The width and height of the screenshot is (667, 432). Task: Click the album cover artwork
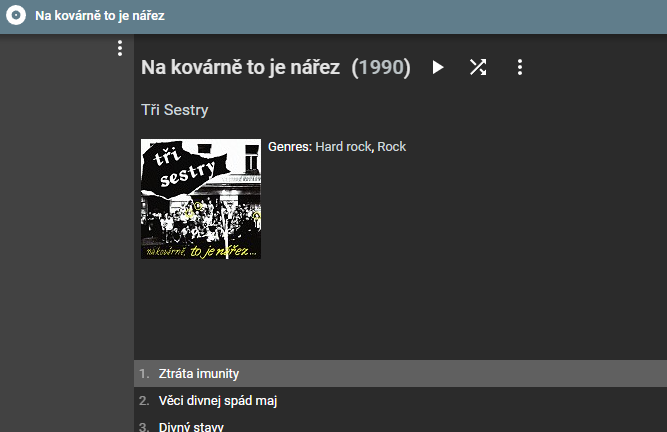(x=201, y=198)
